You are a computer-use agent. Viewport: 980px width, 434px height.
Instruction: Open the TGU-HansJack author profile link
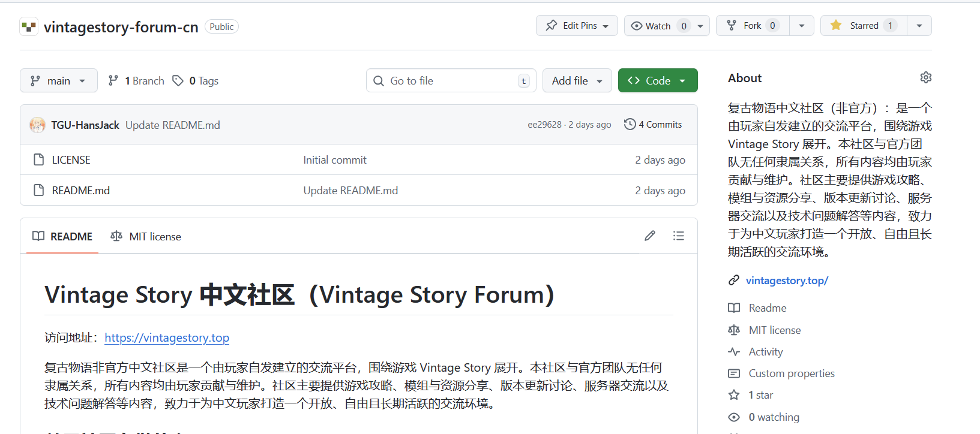(85, 125)
